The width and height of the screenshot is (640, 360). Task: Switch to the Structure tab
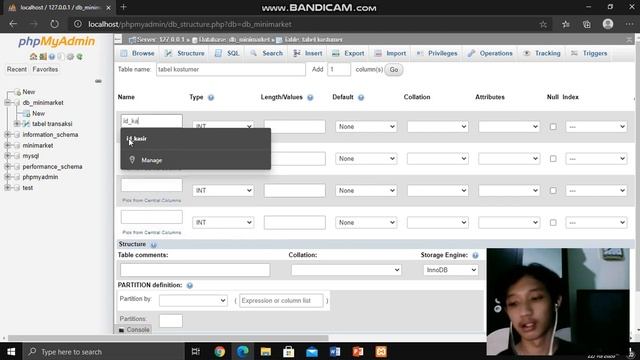tap(184, 53)
